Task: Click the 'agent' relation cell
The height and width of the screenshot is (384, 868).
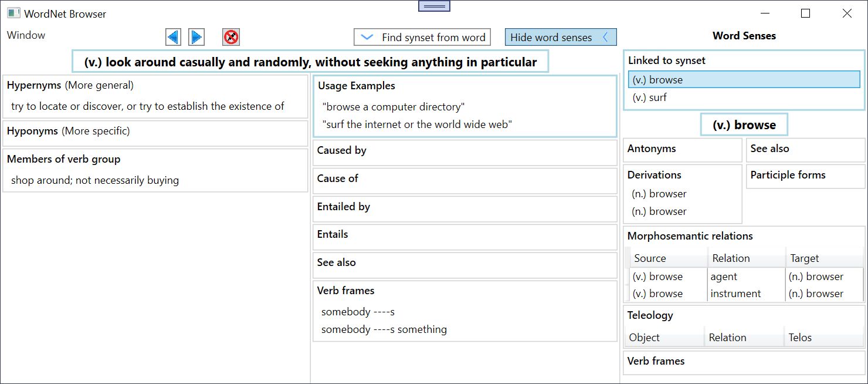Action: [x=746, y=277]
